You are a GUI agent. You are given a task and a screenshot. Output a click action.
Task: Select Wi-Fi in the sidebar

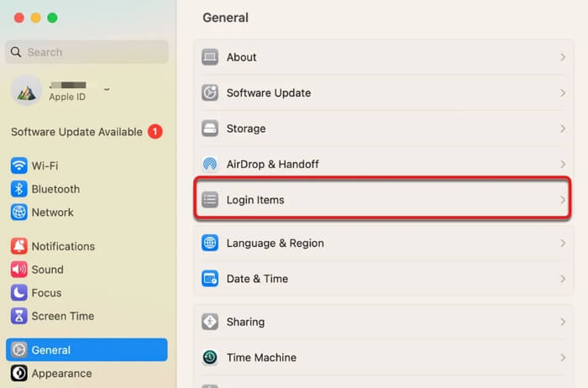pyautogui.click(x=87, y=165)
